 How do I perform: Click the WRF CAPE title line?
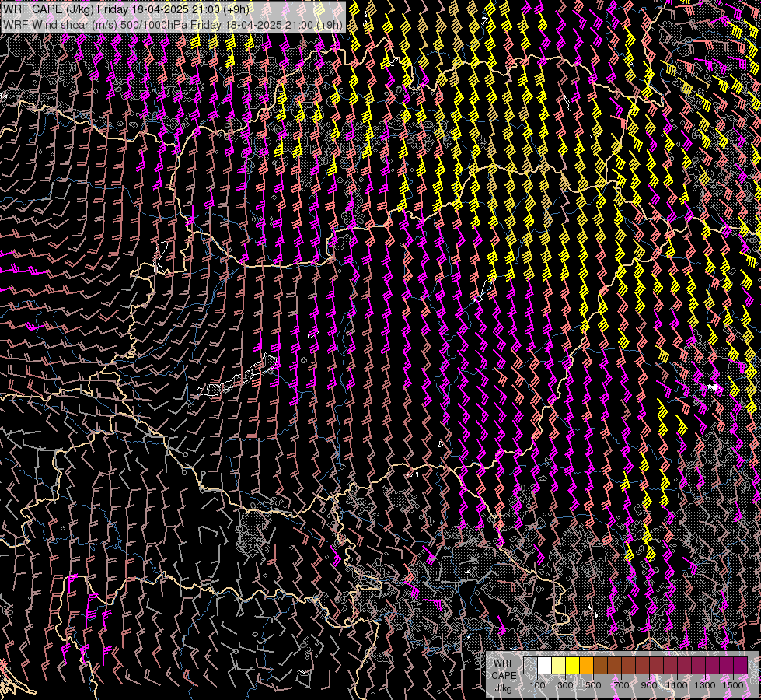point(126,9)
